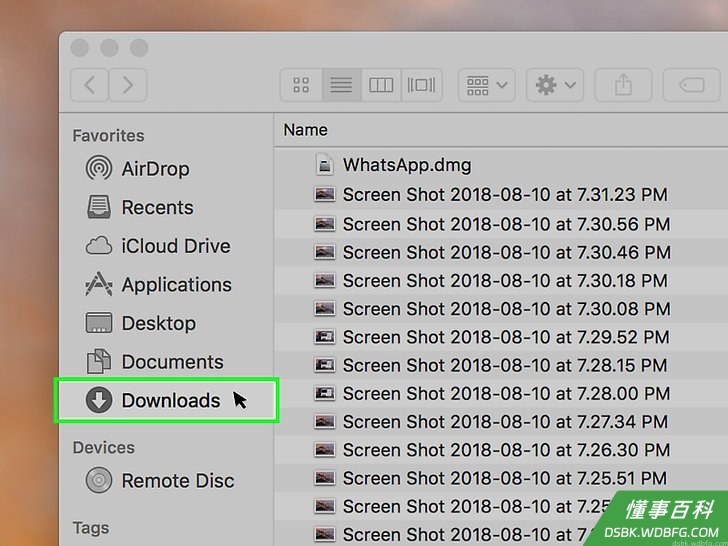
Task: Select Downloads in the sidebar
Action: [166, 400]
